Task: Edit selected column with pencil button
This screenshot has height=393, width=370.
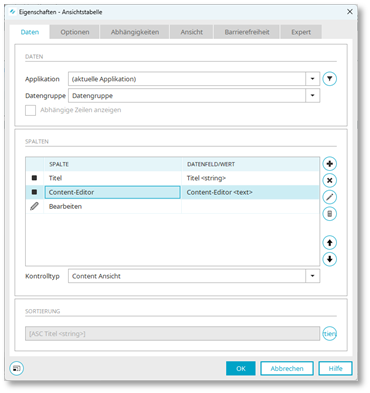Action: 329,197
